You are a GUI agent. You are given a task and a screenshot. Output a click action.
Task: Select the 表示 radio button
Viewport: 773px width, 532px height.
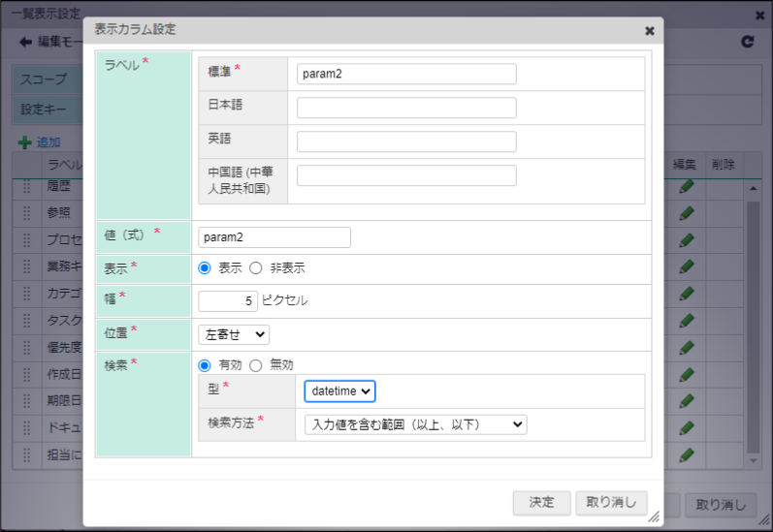(x=204, y=268)
